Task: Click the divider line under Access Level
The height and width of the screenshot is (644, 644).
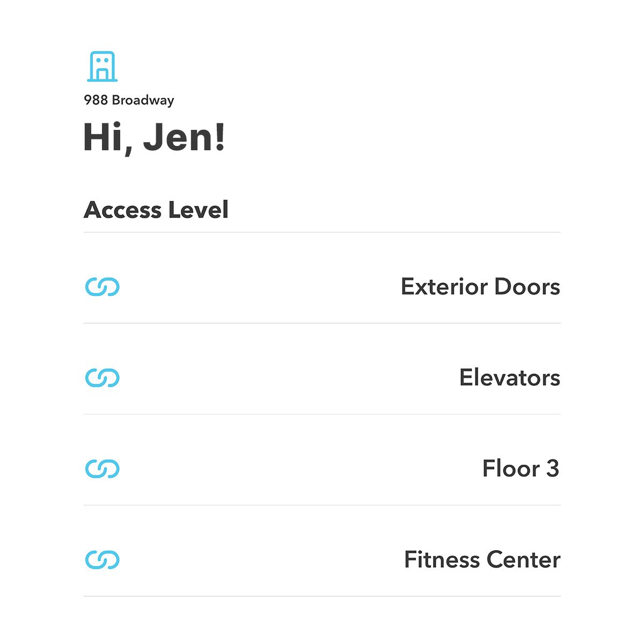Action: 322,231
